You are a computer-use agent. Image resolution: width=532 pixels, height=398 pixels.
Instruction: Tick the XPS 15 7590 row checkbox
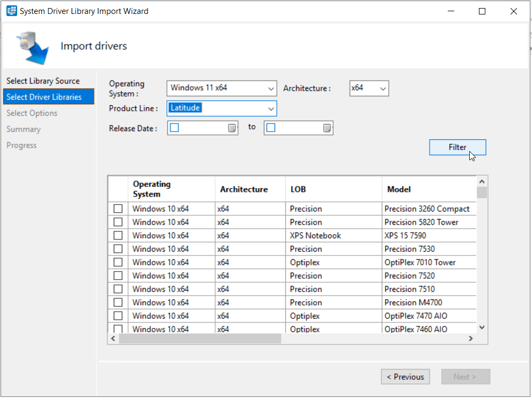tap(118, 236)
